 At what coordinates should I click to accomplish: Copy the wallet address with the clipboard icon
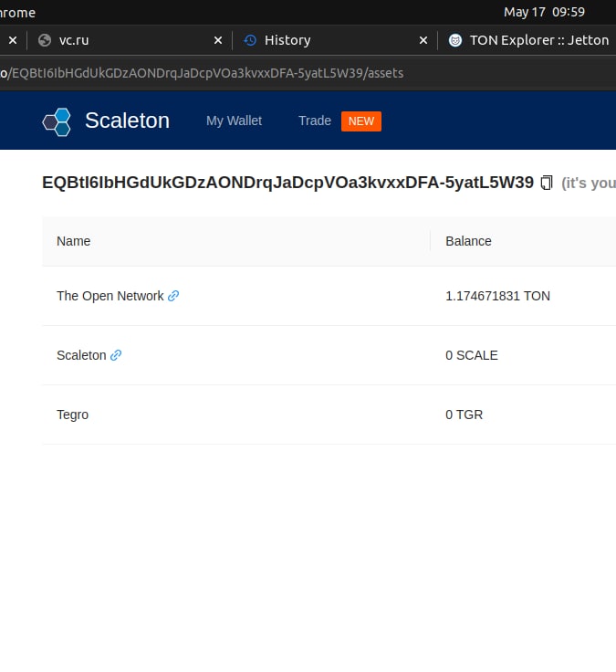tap(546, 183)
